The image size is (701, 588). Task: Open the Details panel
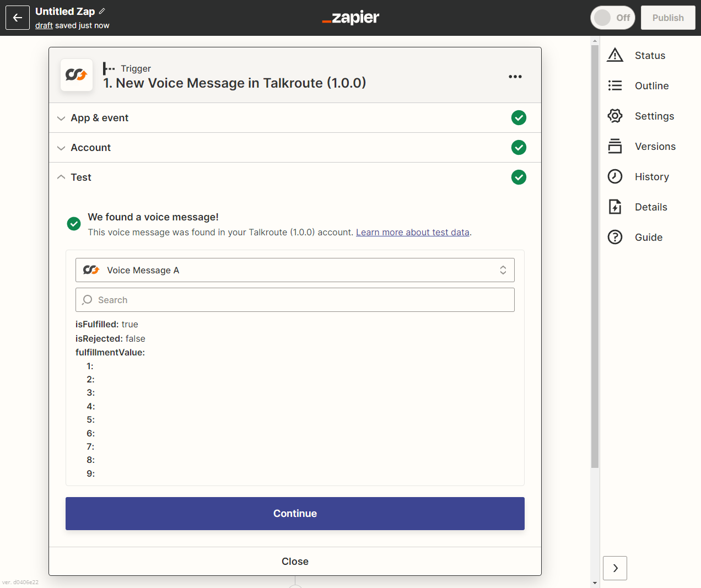tap(651, 207)
